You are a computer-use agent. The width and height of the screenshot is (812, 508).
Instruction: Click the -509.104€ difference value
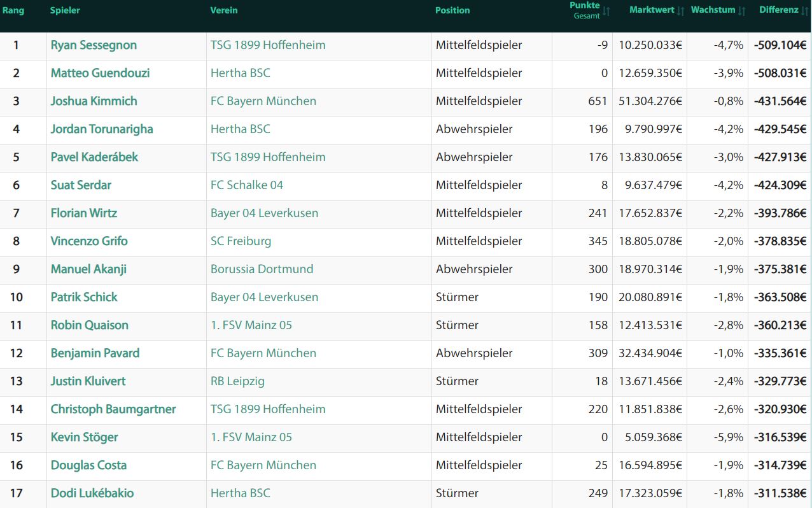(780, 45)
